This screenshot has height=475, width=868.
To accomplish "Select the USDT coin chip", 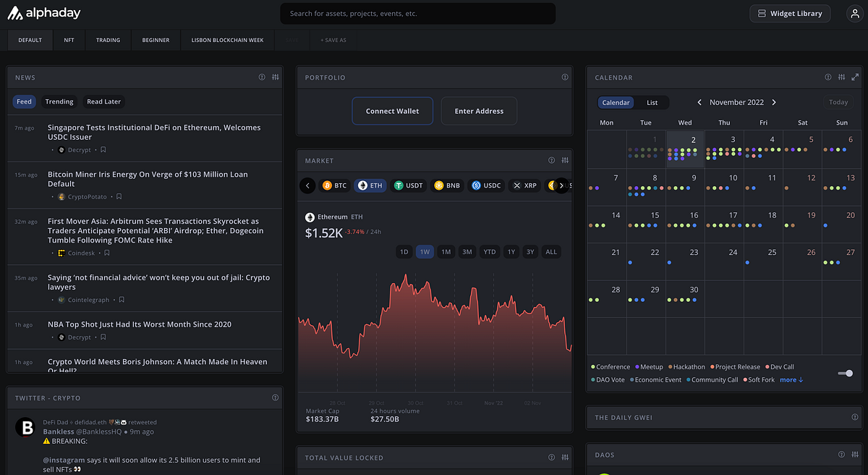I will click(x=409, y=185).
